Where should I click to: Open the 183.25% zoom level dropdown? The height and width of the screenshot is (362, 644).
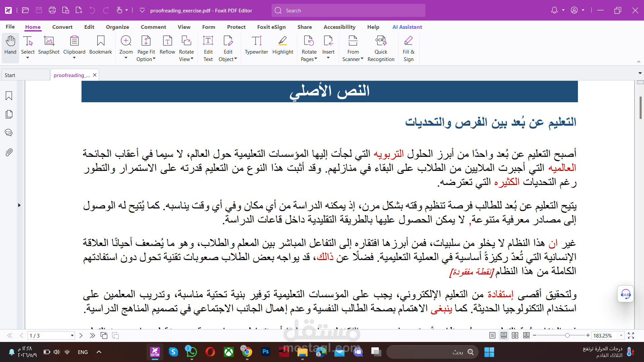621,336
